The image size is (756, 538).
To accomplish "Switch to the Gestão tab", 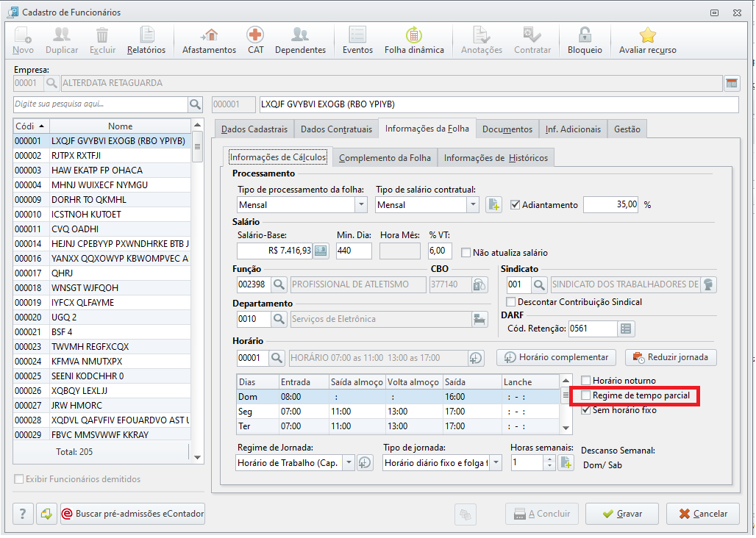I will [627, 129].
